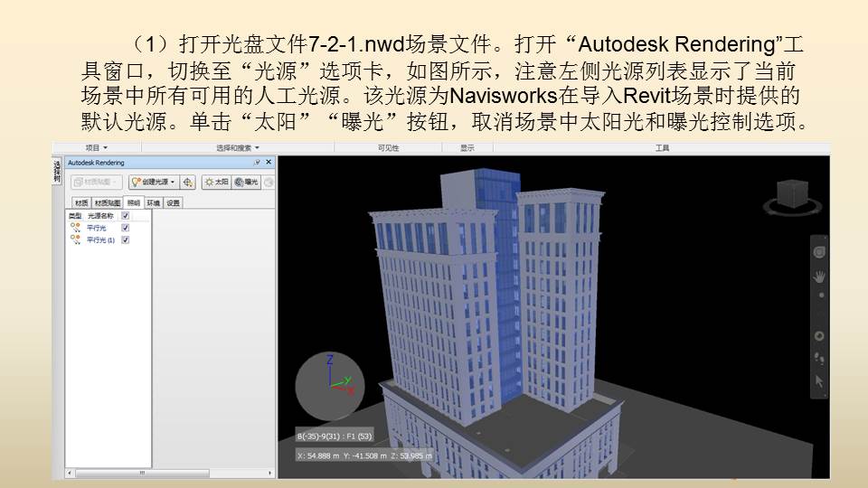Image resolution: width=868 pixels, height=488 pixels.
Task: Click the horizontal scrollbar thumb in light list
Action: (x=142, y=473)
